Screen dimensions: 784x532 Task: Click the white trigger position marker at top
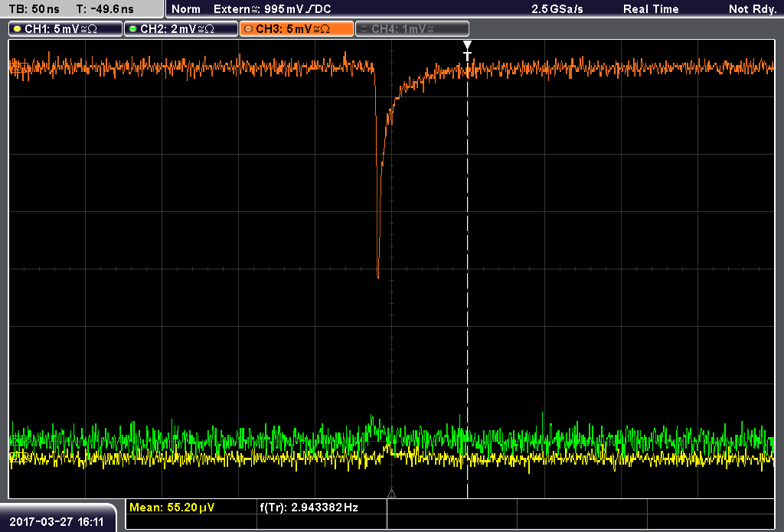pyautogui.click(x=467, y=51)
